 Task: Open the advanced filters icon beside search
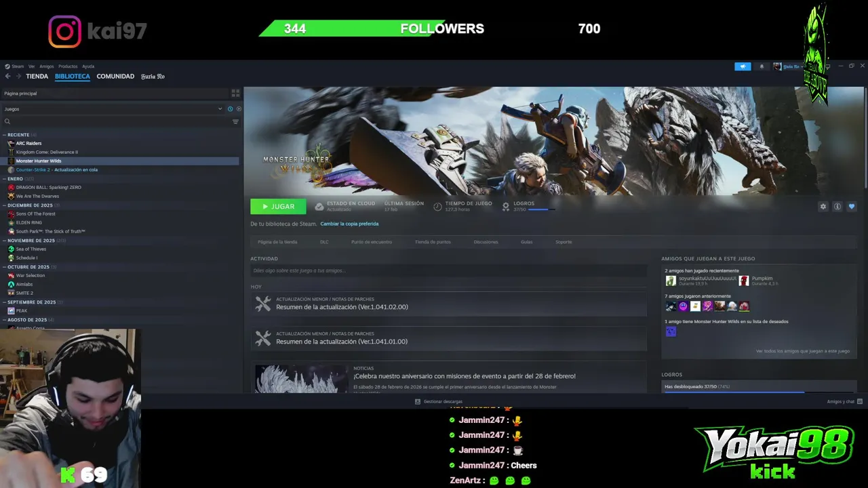235,122
